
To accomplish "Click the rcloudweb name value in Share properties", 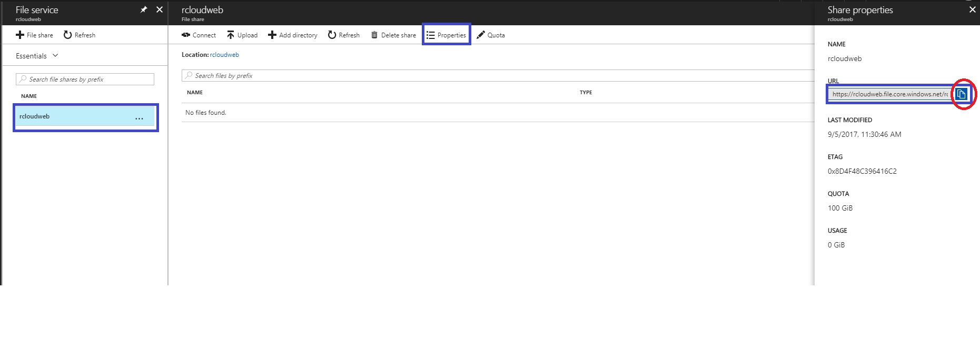I will click(x=845, y=58).
